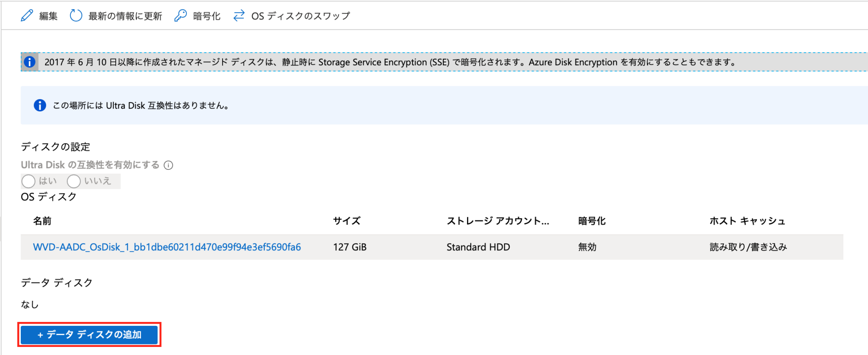This screenshot has height=355, width=868.
Task: Click the ディスクの設定 heading
Action: (56, 147)
